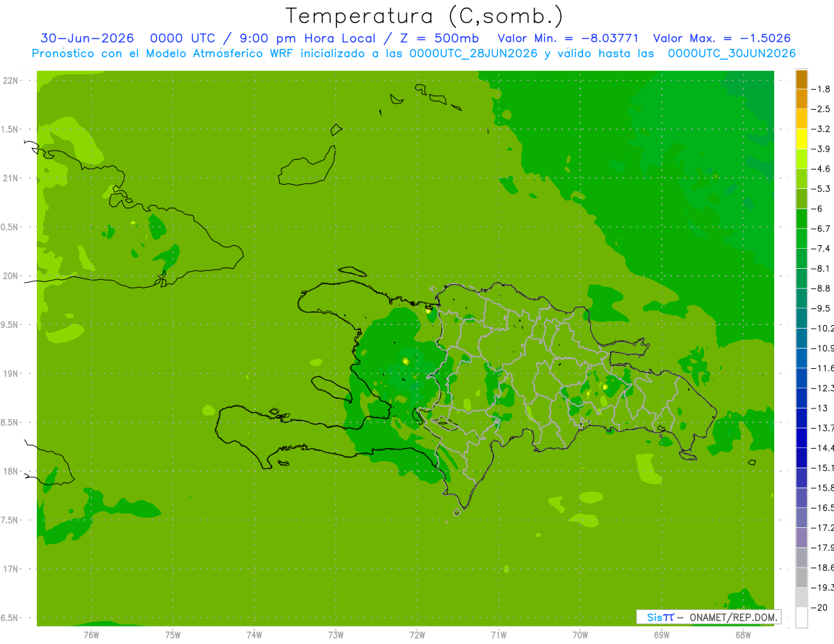
Task: Pick the yellow swatch between -3.2 and -3.9
Action: click(801, 139)
